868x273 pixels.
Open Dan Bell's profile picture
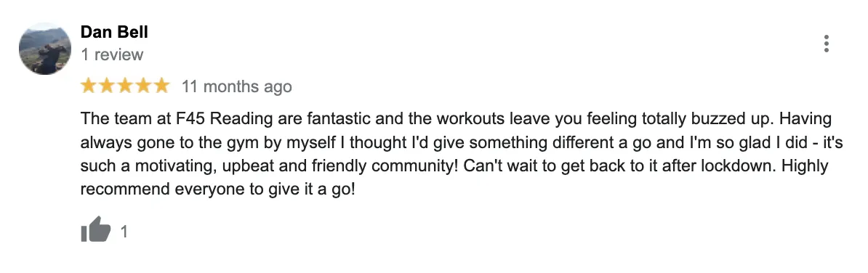[45, 49]
